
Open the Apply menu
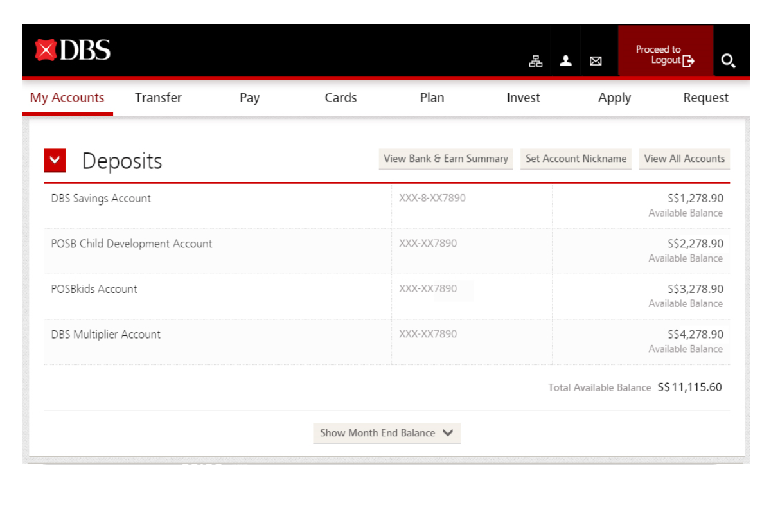pyautogui.click(x=614, y=98)
